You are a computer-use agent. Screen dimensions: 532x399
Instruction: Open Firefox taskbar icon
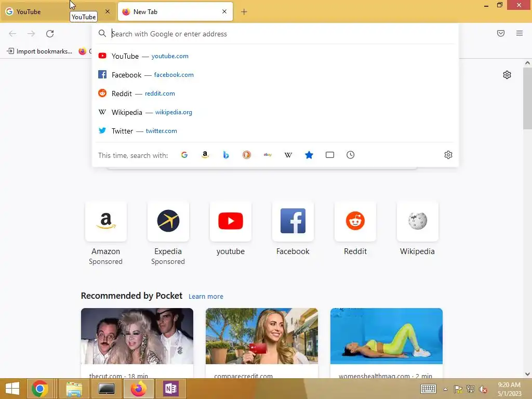click(138, 389)
